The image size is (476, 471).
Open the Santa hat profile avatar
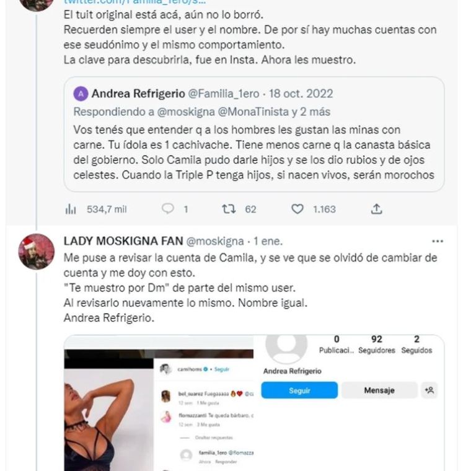click(37, 251)
